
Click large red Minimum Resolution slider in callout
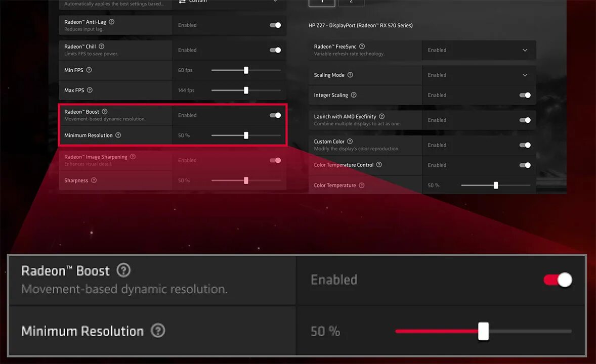pos(484,331)
